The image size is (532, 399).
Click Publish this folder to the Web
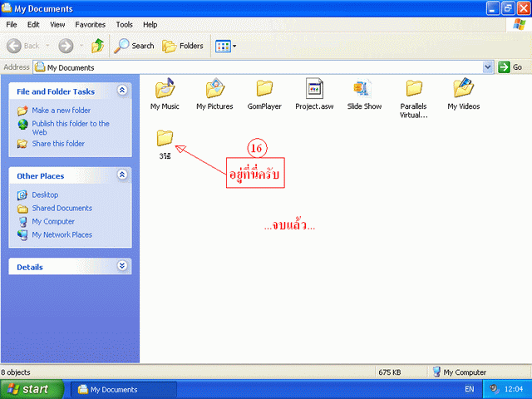pyautogui.click(x=71, y=128)
